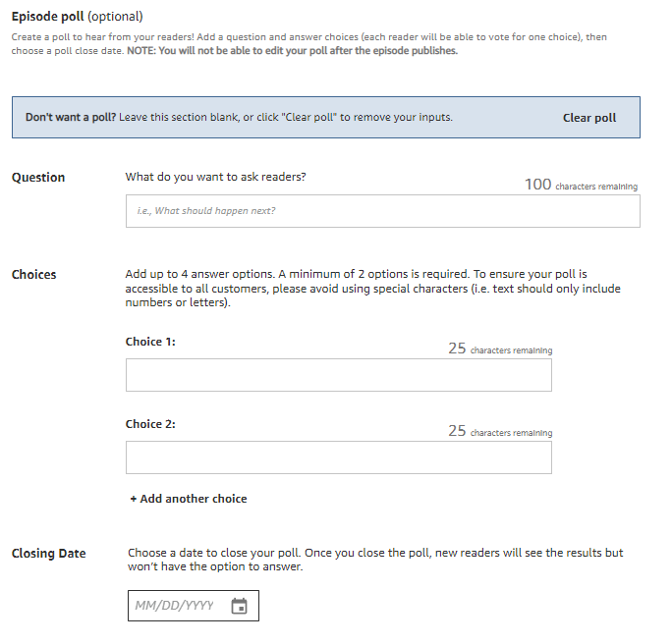This screenshot has height=644, width=672.
Task: Click the "Question" section label
Action: [38, 178]
